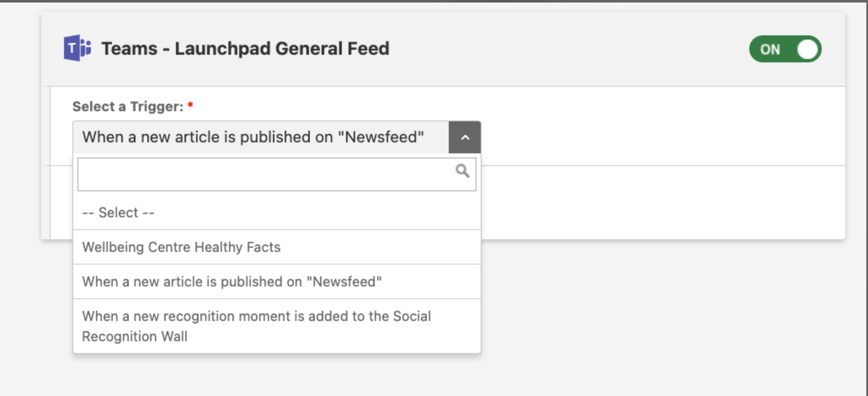Click the "Recognition Wall" second line of last option
868x396 pixels.
[x=135, y=336]
